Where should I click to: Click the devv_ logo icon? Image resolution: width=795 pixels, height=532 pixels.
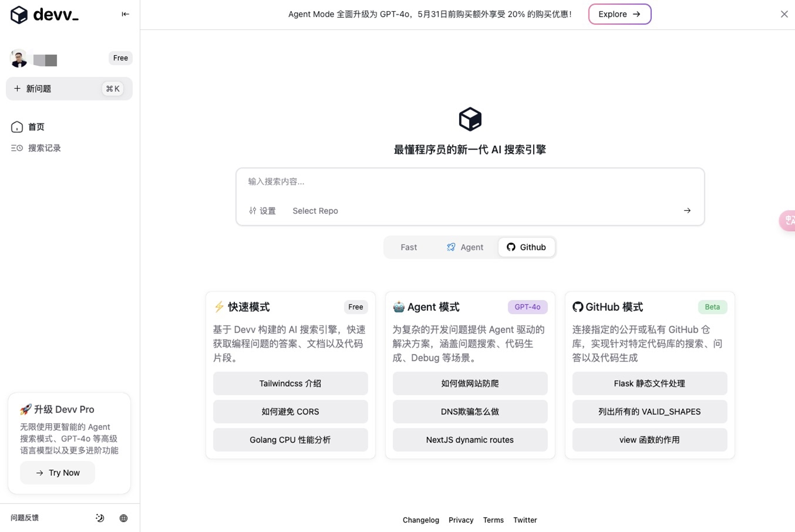[19, 15]
